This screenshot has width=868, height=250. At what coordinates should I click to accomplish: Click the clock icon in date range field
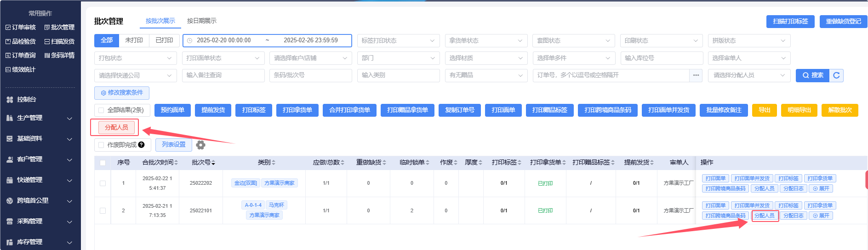point(189,40)
